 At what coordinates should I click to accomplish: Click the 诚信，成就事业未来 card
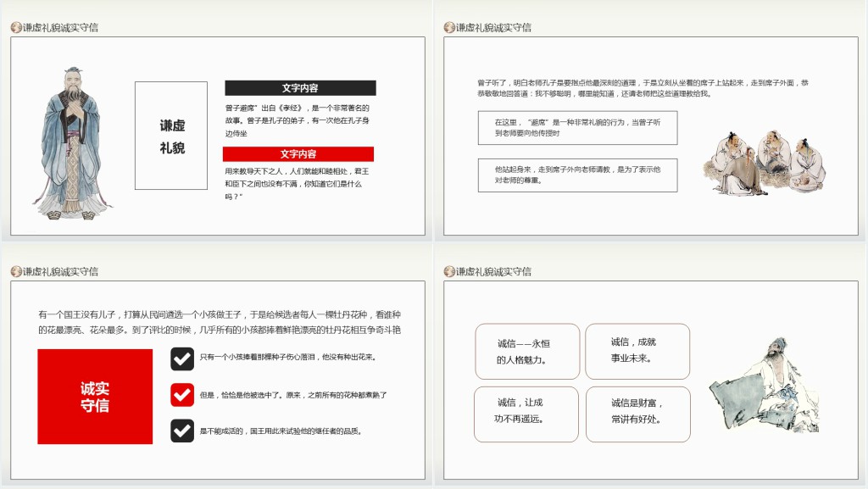point(637,351)
